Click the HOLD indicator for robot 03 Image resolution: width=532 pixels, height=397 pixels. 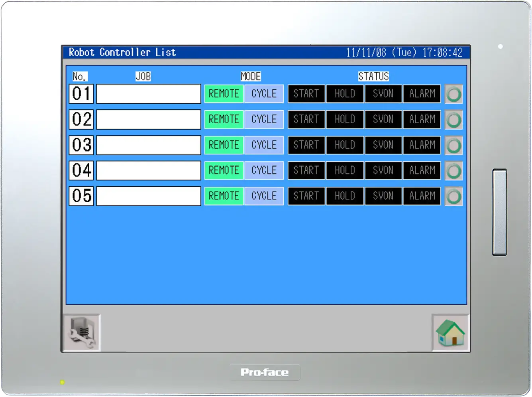345,145
